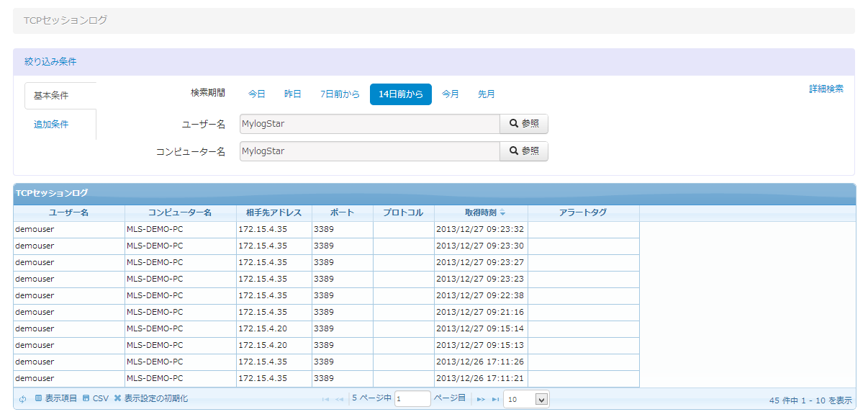
Task: Set the search period to 今日
Action: click(x=257, y=94)
